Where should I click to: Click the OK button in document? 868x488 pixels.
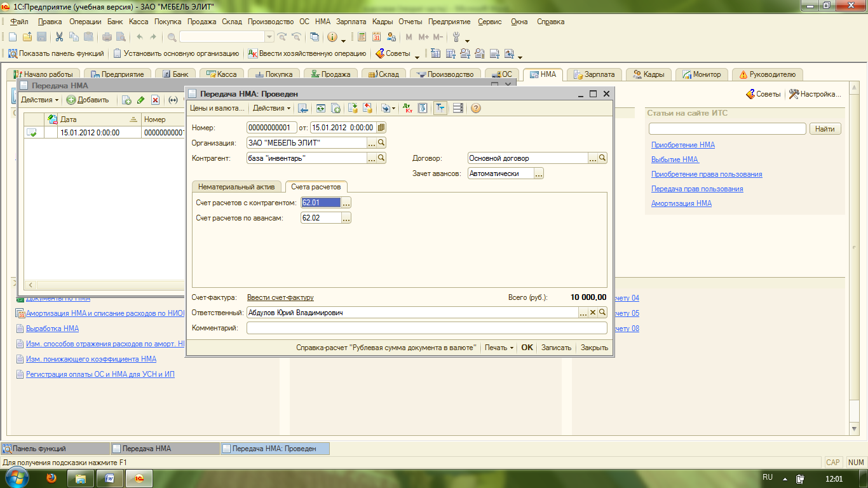527,348
